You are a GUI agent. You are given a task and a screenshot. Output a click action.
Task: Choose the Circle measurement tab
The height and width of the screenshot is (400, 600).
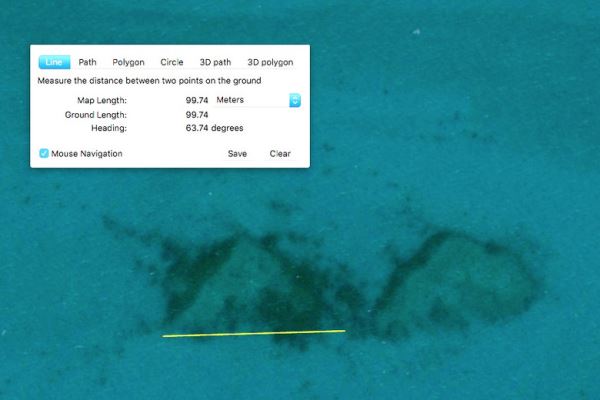[172, 62]
